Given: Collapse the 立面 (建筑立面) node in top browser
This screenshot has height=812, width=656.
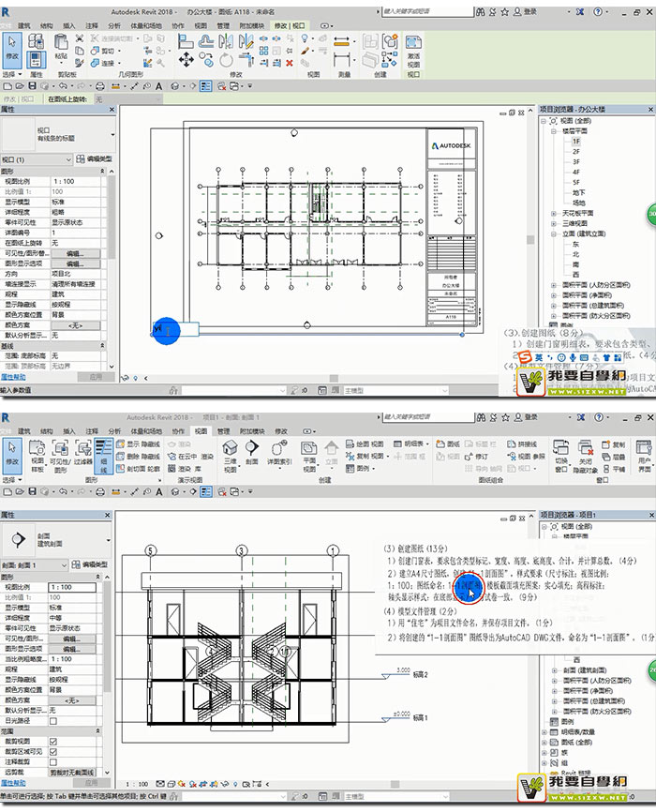Looking at the screenshot, I should (554, 234).
